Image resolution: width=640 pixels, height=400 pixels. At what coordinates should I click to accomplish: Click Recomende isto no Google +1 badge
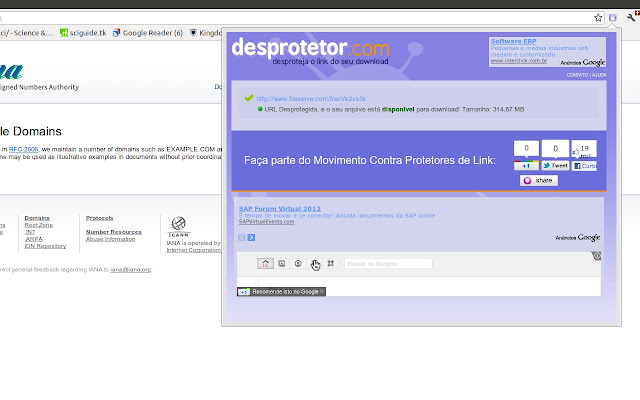281,291
